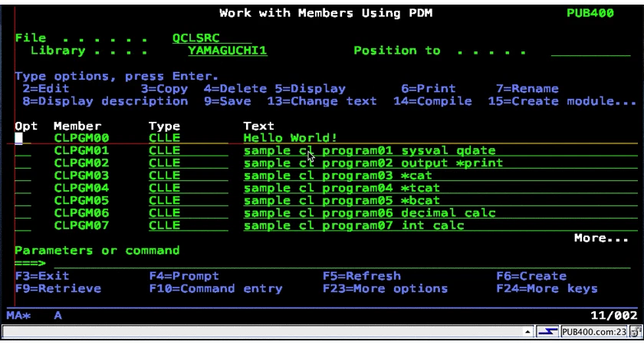Image resolution: width=644 pixels, height=345 pixels.
Task: Click text 'sample cl program04 *tcat'
Action: [x=342, y=188]
